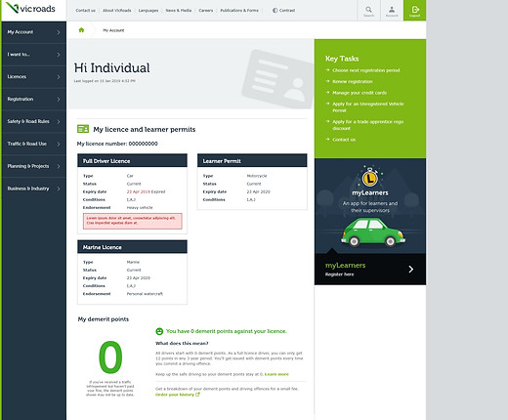This screenshot has height=420, width=508.
Task: Click My Account breadcrumb text
Action: point(113,30)
